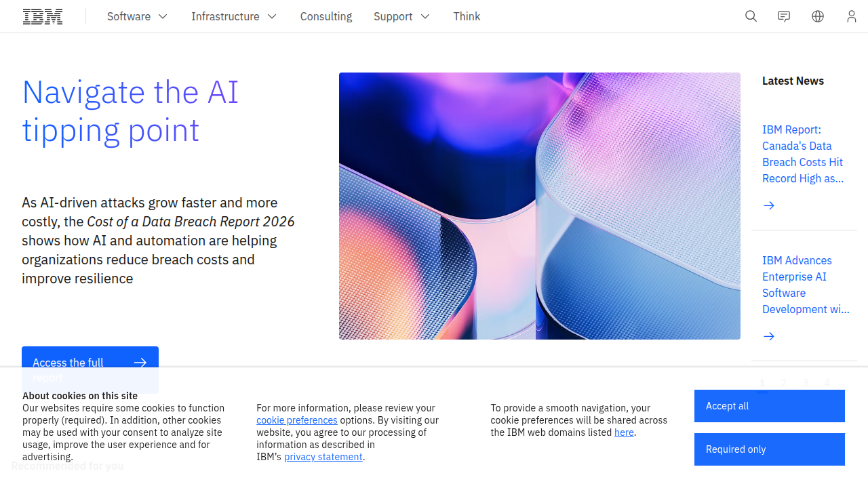Open Think in the top navigation
The image size is (868, 488).
(x=467, y=16)
